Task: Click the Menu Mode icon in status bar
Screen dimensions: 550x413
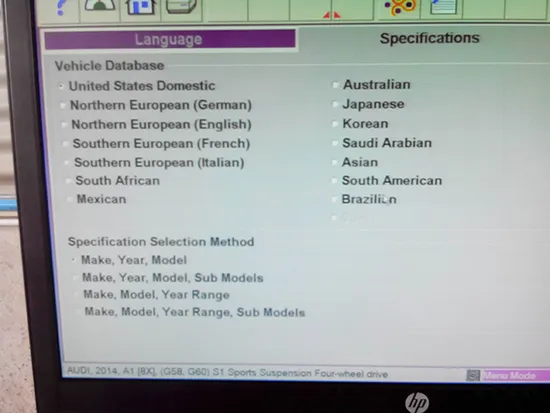Action: tap(472, 375)
